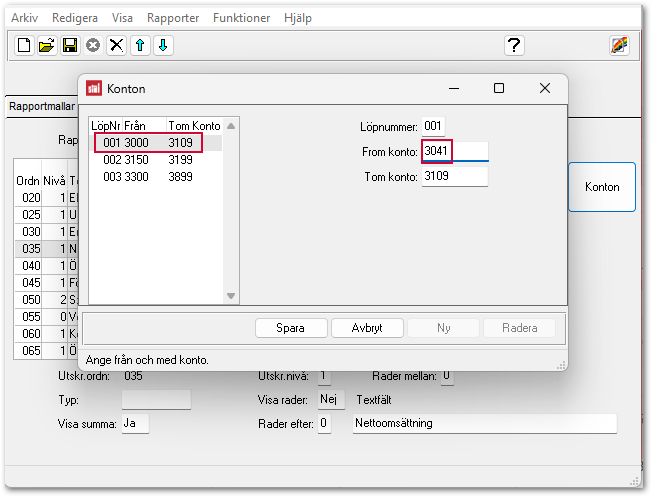Screen dimensions: 652x497
Task: Select row with Ordn 030
Action: pos(47,232)
